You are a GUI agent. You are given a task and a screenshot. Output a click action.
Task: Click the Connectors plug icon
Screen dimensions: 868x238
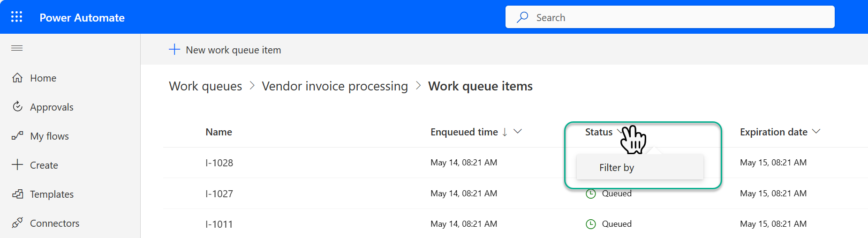click(x=17, y=223)
